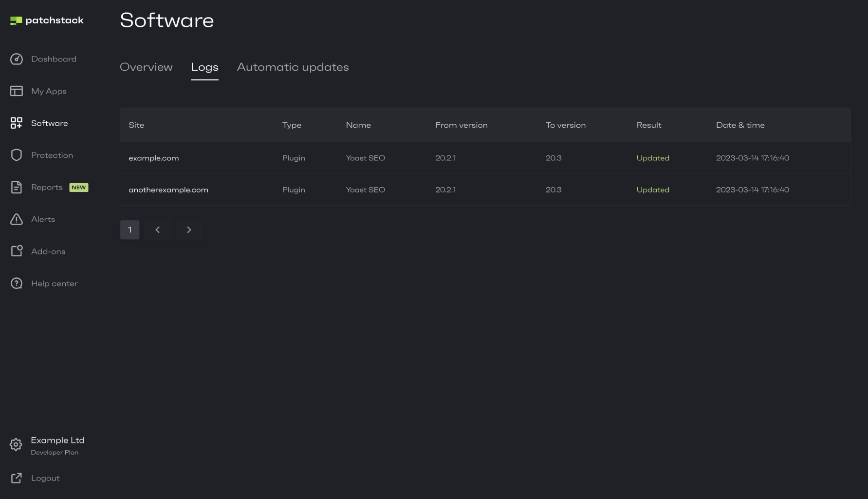Click the Logout exit icon
The width and height of the screenshot is (868, 499).
click(17, 478)
